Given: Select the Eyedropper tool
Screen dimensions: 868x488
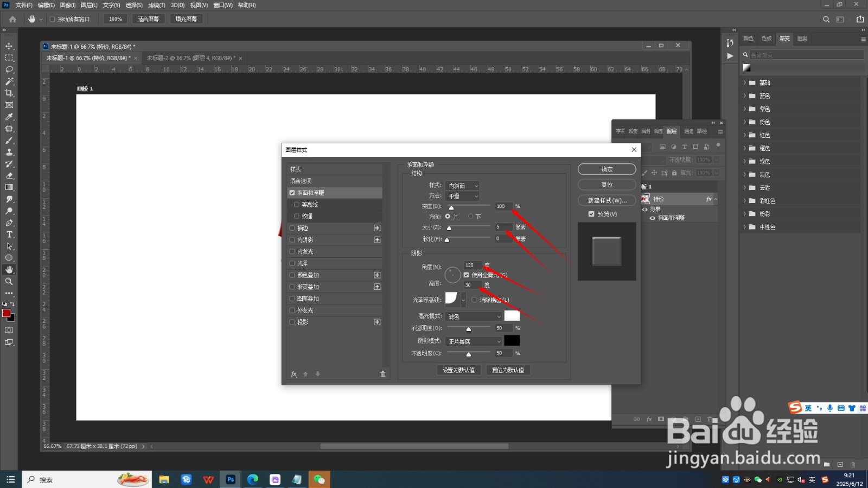Looking at the screenshot, I should tap(9, 117).
